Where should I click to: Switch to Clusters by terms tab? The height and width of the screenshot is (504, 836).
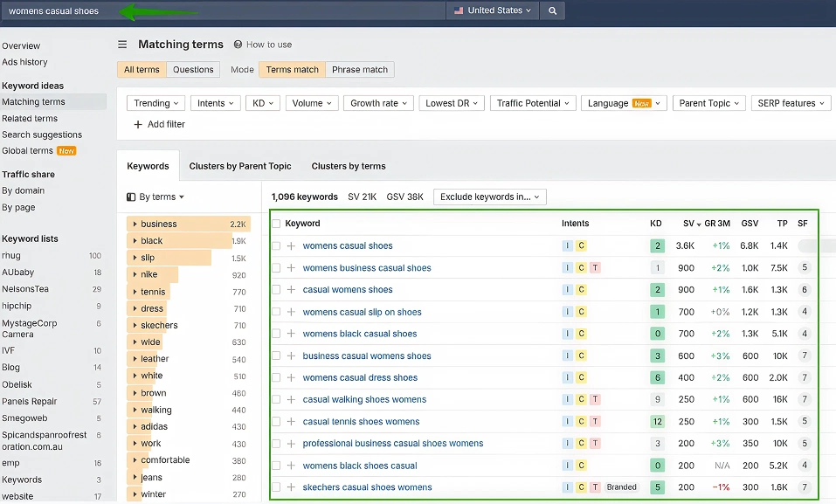click(349, 166)
